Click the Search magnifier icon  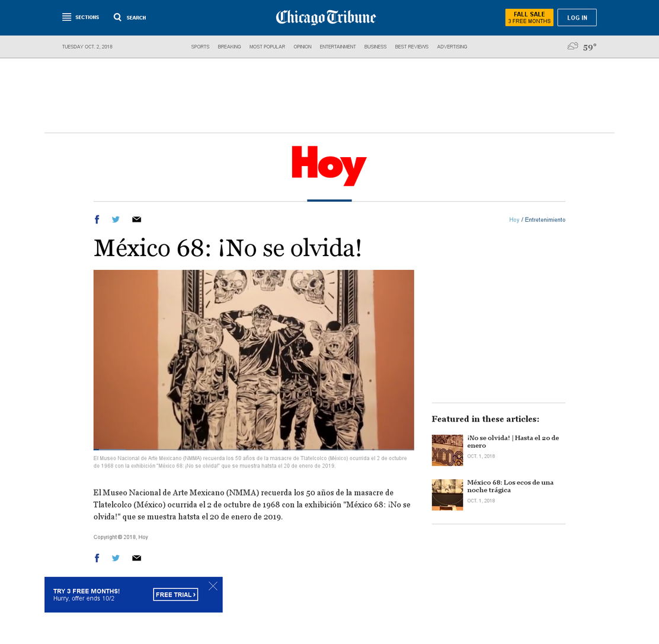click(x=117, y=17)
